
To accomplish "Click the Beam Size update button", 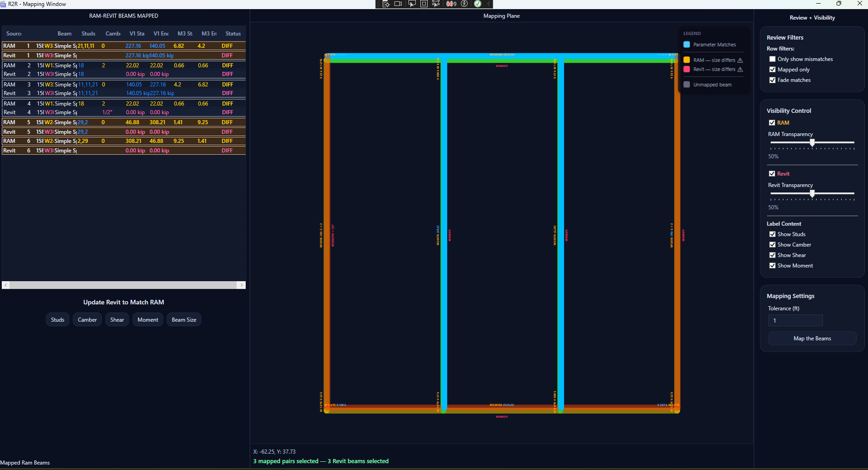I will click(184, 320).
